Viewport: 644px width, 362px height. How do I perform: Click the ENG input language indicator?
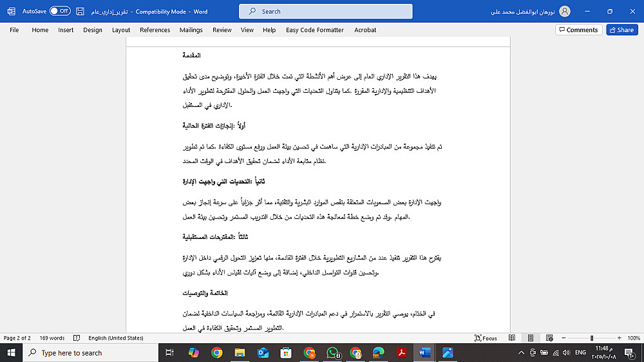tap(580, 352)
